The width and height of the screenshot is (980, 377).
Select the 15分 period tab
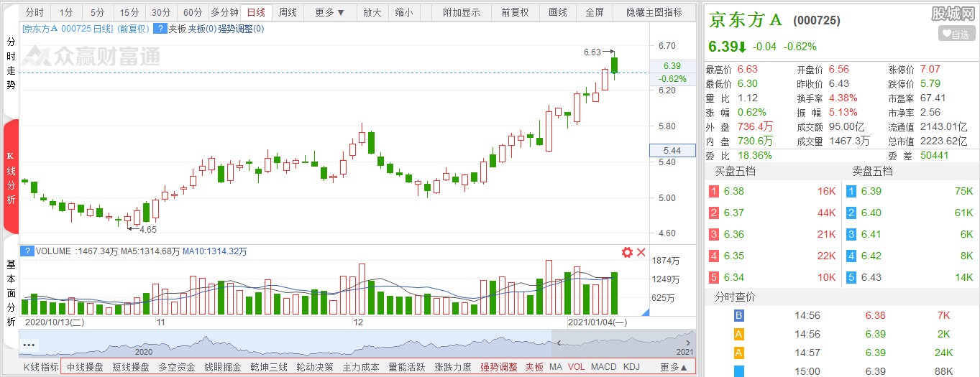(129, 12)
